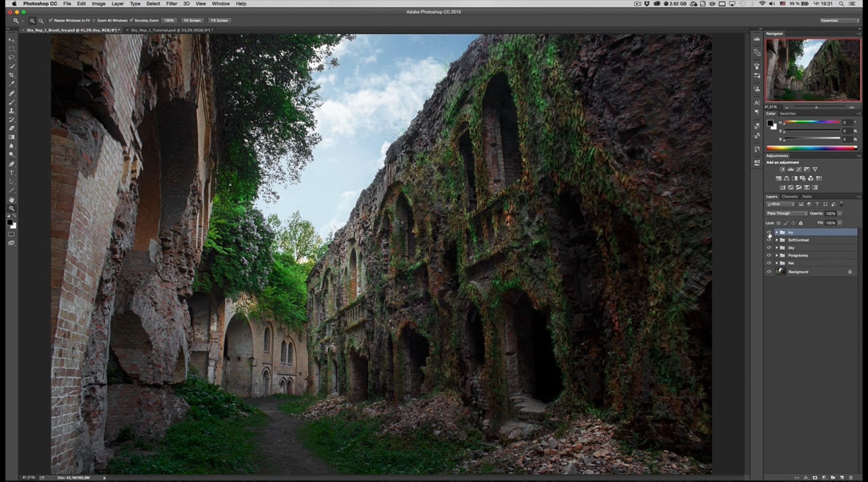Select the Zoom tool in the toolbox

click(11, 209)
